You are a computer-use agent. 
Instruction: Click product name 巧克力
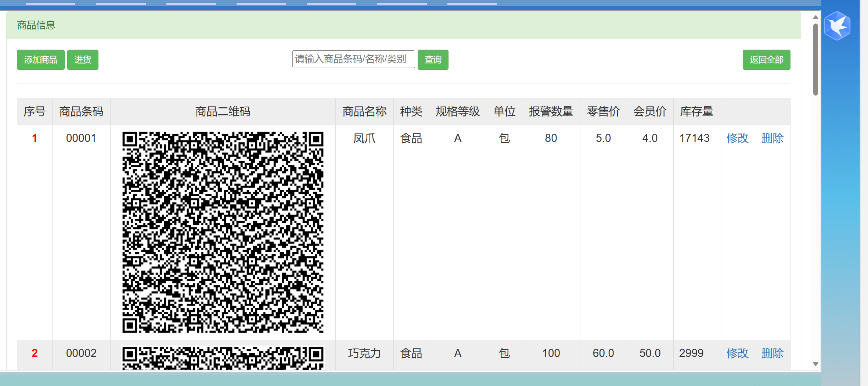pyautogui.click(x=364, y=353)
